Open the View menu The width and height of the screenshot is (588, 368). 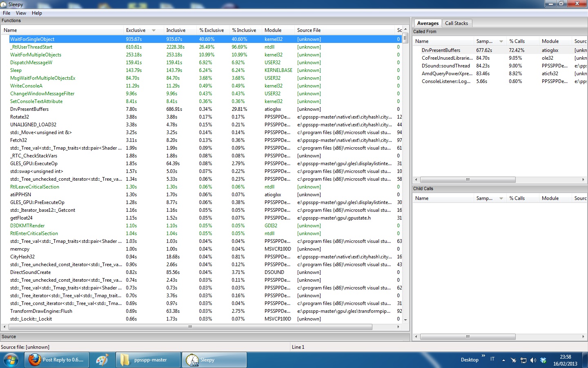[21, 13]
